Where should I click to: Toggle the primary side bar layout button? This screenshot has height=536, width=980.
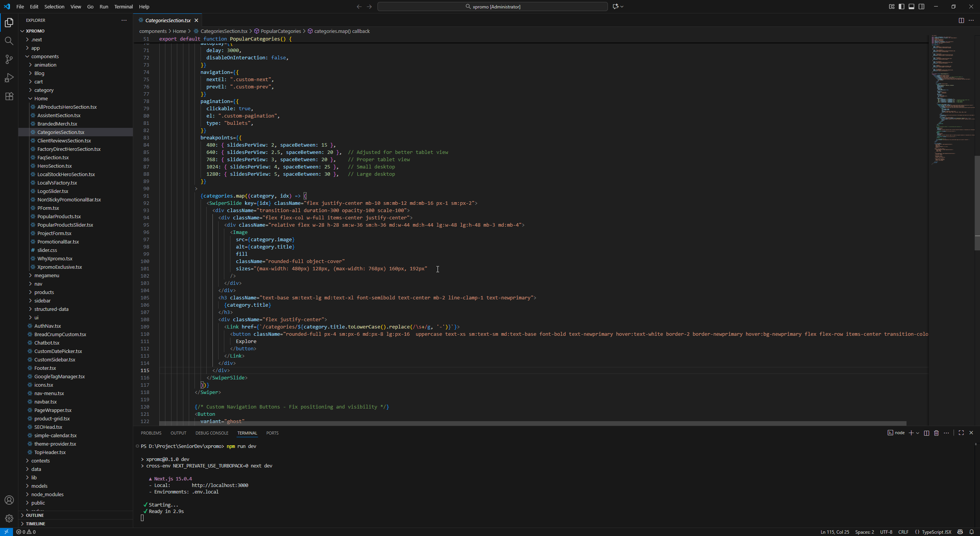click(x=902, y=7)
